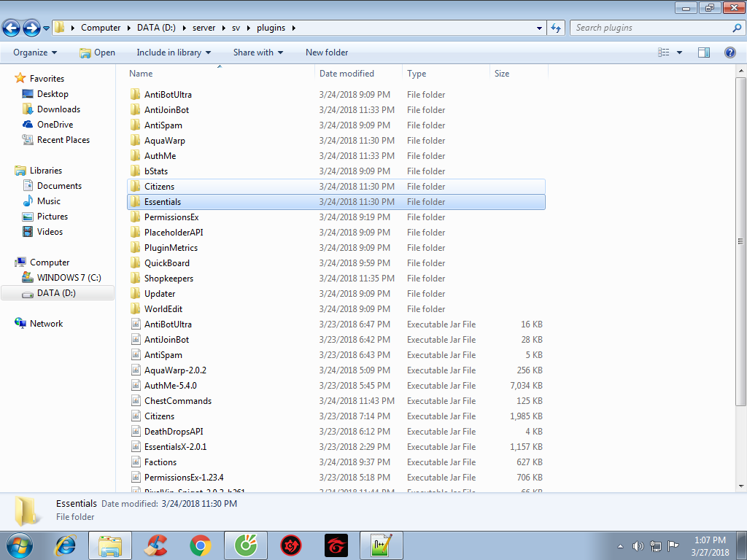Open OneDrive in the navigation pane
This screenshot has height=560, width=747.
coord(55,124)
